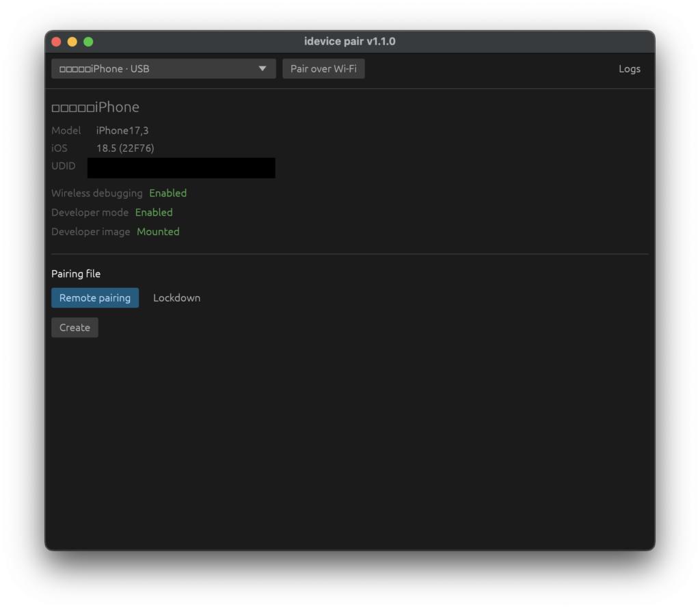Open the Logs view
700x610 pixels.
[x=629, y=69]
